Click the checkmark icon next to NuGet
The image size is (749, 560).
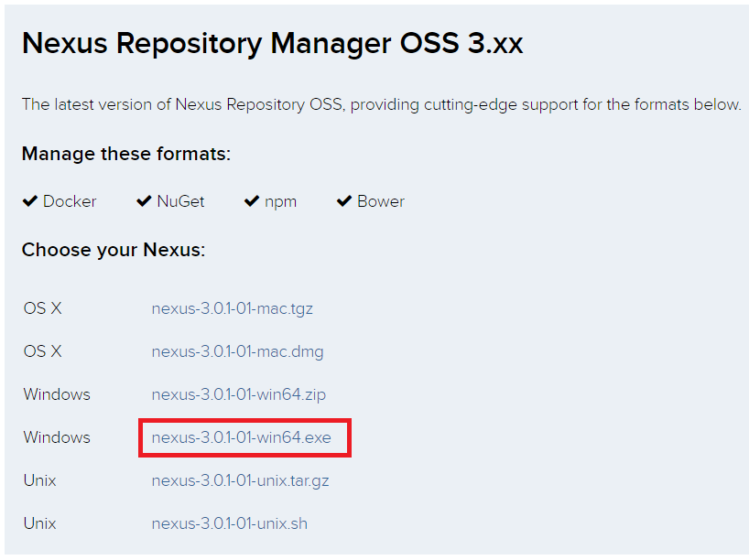[144, 200]
